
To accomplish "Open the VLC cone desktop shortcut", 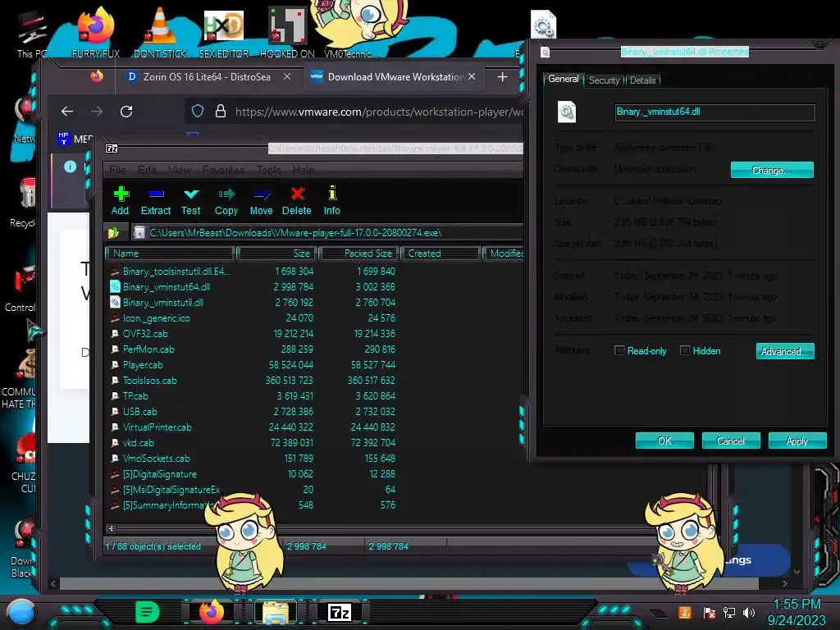I will click(160, 31).
